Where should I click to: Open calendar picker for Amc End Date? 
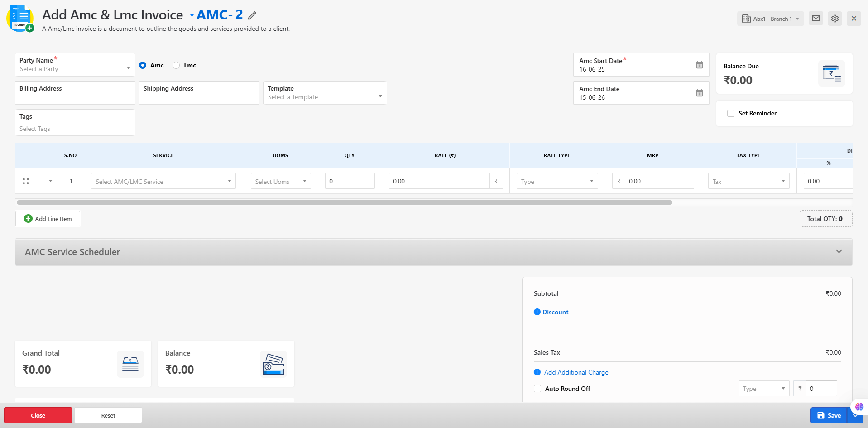(700, 93)
